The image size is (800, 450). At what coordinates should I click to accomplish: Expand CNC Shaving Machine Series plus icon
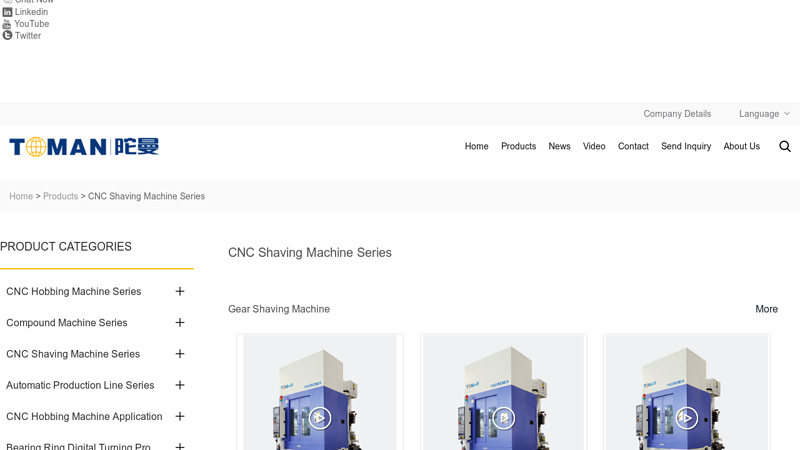pyautogui.click(x=180, y=354)
